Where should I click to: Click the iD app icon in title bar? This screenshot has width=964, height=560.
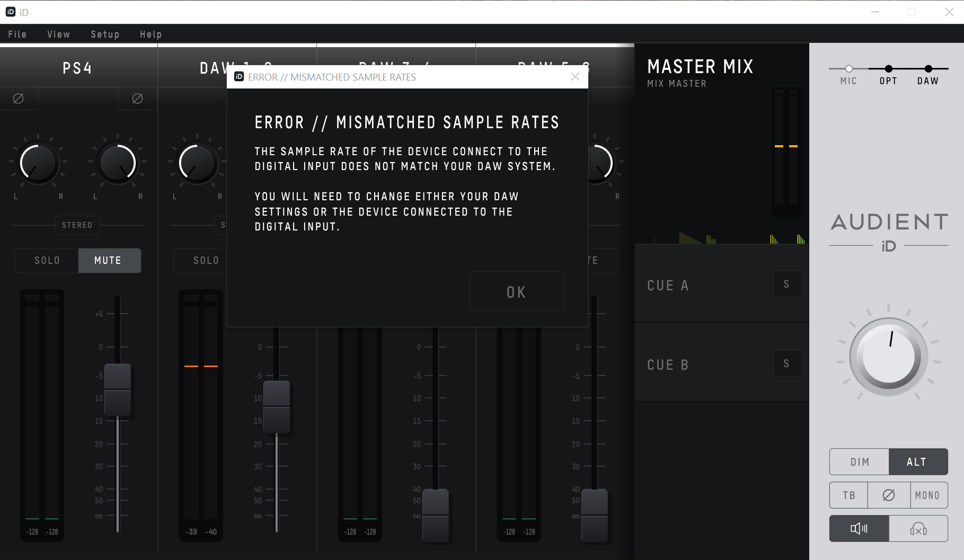[11, 12]
